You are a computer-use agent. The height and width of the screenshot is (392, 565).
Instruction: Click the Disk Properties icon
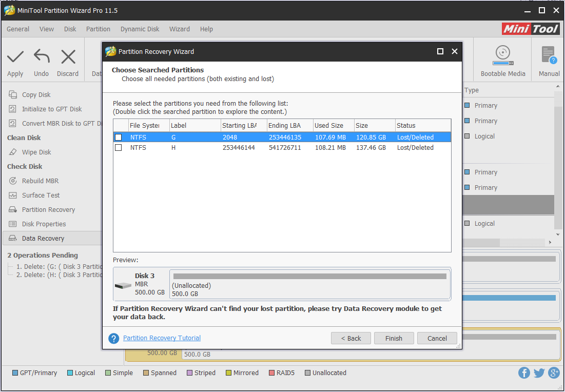click(x=13, y=224)
